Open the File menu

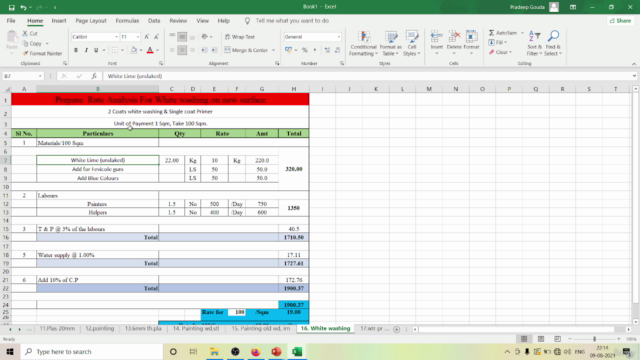click(11, 21)
